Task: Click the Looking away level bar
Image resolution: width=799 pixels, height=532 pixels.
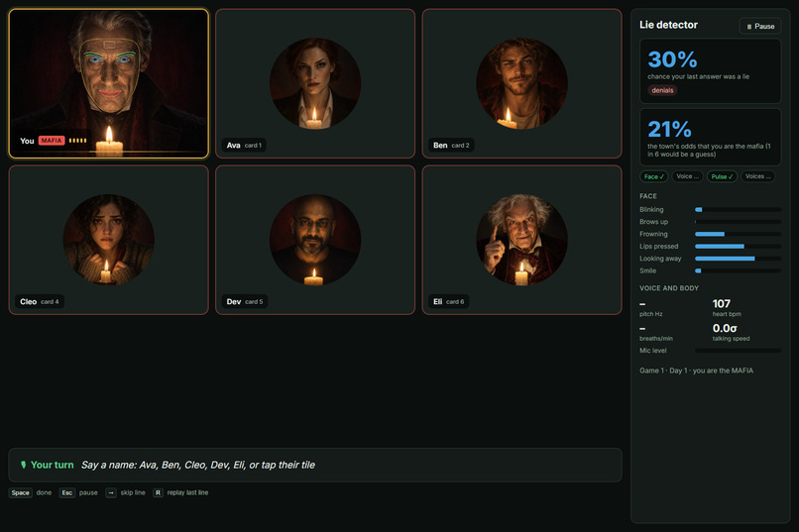Action: pos(738,259)
